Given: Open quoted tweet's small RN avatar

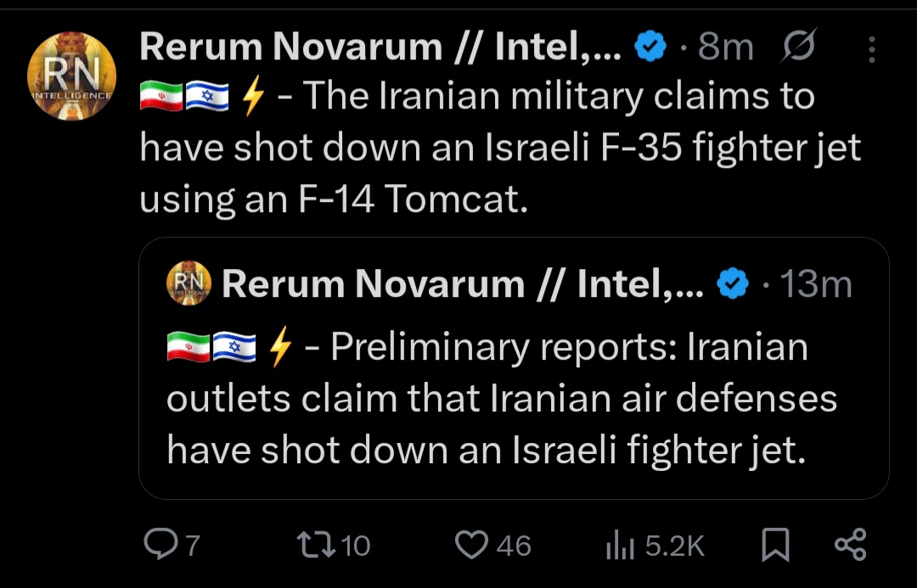Looking at the screenshot, I should 188,283.
